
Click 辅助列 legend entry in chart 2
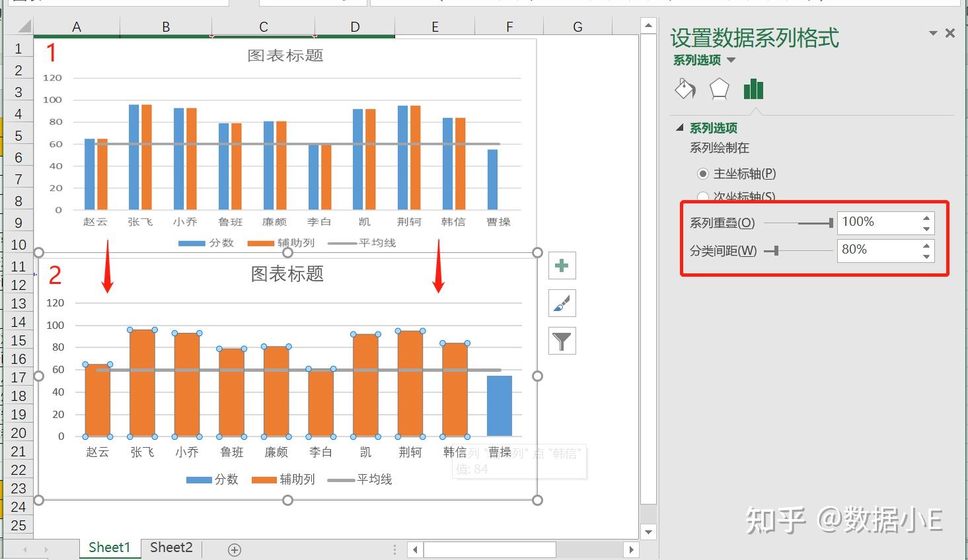283,479
